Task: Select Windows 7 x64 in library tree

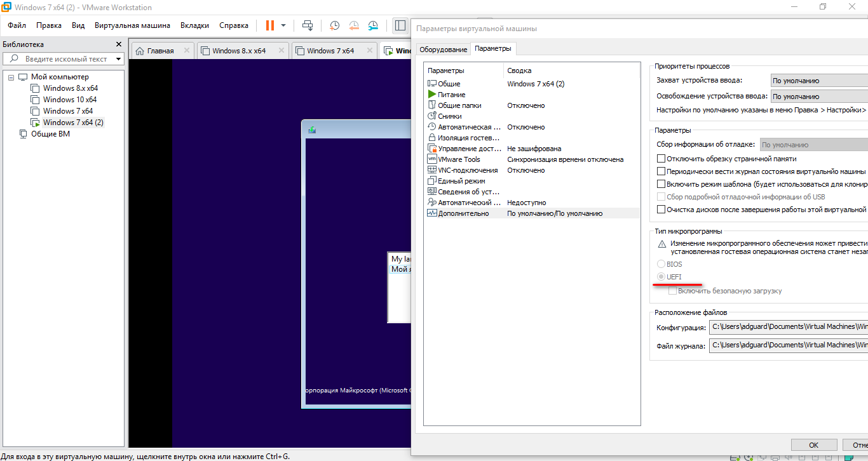Action: click(x=68, y=111)
